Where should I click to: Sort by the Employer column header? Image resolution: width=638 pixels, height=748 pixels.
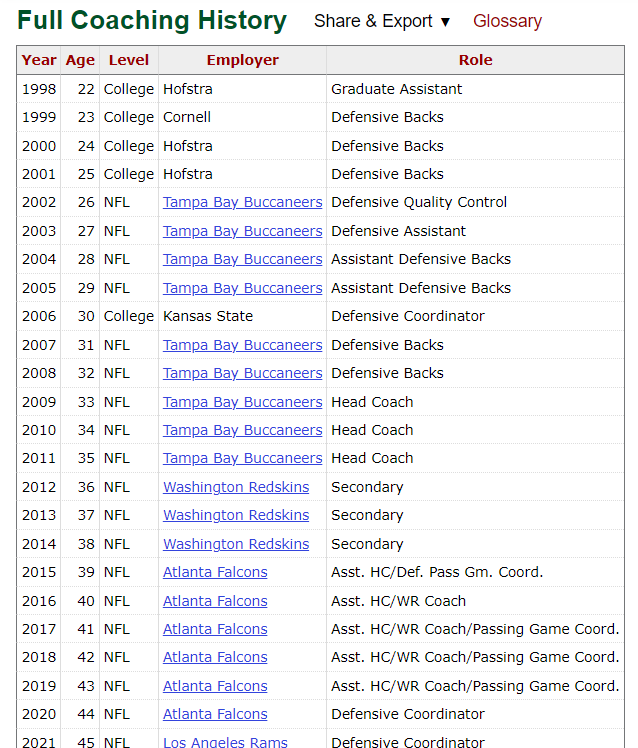(243, 60)
